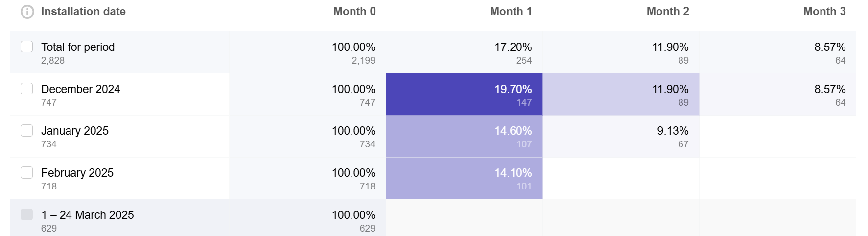The width and height of the screenshot is (868, 236).
Task: Click the info icon beside Installation date
Action: [27, 12]
